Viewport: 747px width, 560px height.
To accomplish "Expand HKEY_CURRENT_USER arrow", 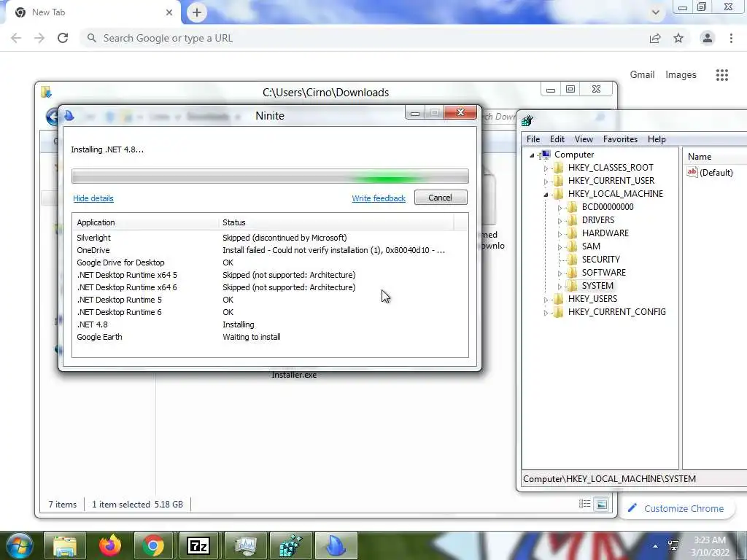I will pos(546,182).
